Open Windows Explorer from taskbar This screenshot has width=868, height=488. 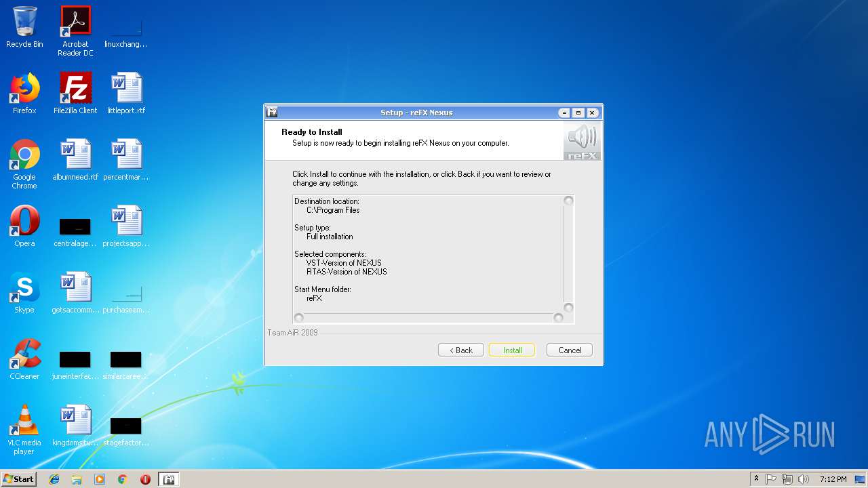[77, 479]
